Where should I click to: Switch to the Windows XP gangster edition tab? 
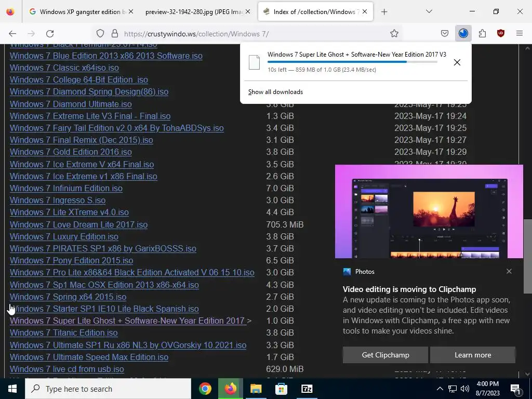click(82, 12)
